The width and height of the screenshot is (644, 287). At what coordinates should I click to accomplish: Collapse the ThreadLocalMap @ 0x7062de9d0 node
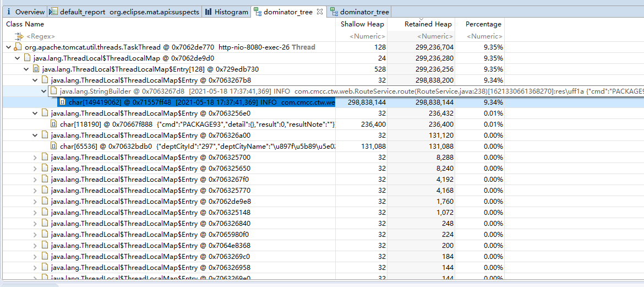coord(17,58)
